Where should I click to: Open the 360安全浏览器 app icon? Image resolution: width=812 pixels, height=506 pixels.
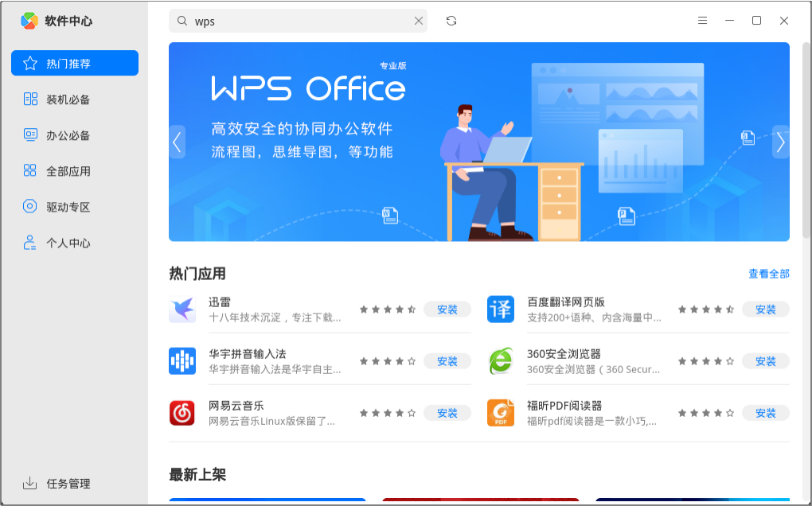(x=500, y=360)
